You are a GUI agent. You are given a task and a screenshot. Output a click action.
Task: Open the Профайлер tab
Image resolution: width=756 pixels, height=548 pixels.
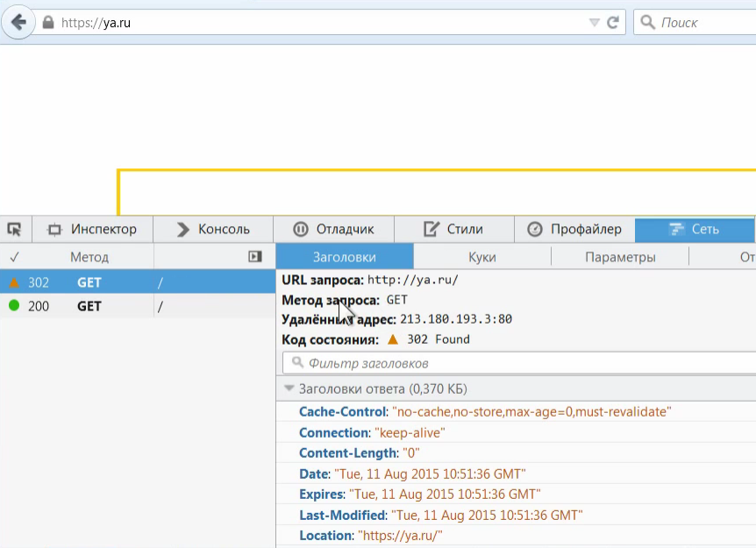point(574,229)
